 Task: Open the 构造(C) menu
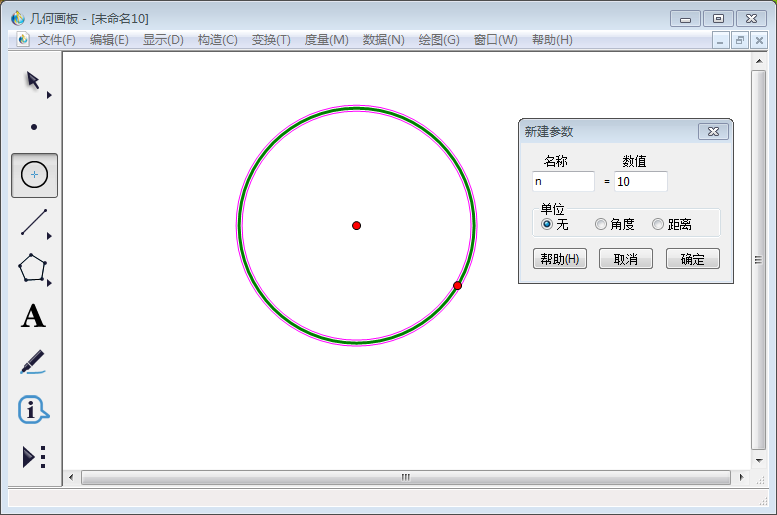click(x=218, y=40)
